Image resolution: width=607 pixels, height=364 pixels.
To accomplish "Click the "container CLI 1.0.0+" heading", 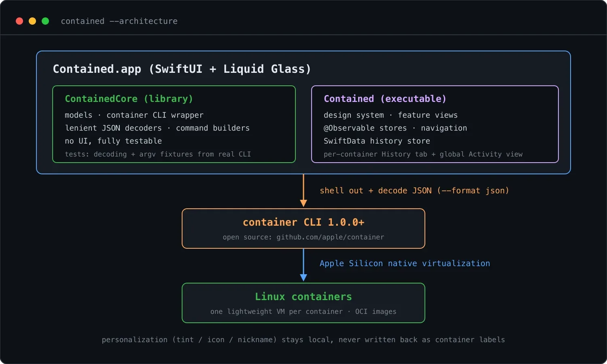I will 303,222.
